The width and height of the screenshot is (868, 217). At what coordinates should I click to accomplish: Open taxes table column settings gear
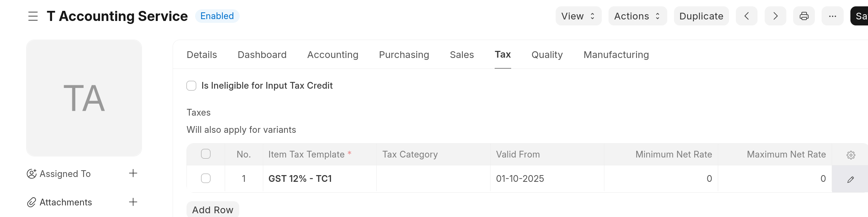[x=851, y=155]
